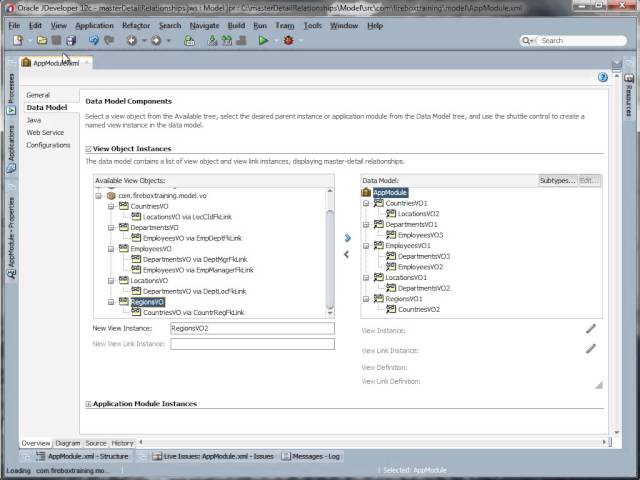The height and width of the screenshot is (480, 640).
Task: Collapse the View Object Instances section
Action: pos(88,149)
